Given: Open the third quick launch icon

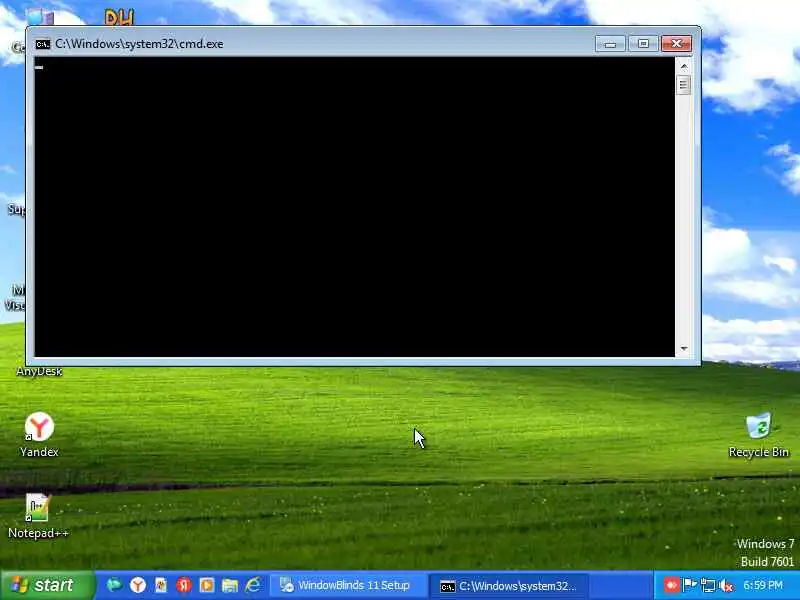Looking at the screenshot, I should 161,585.
